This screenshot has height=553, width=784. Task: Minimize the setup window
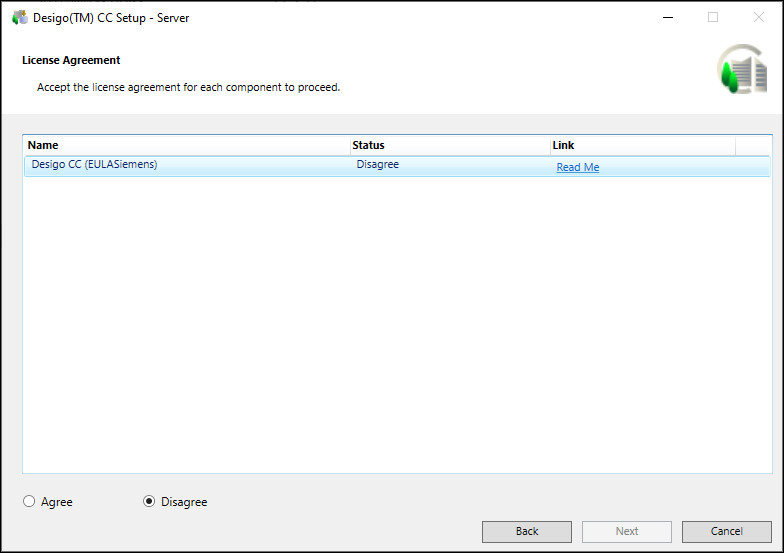pos(667,18)
